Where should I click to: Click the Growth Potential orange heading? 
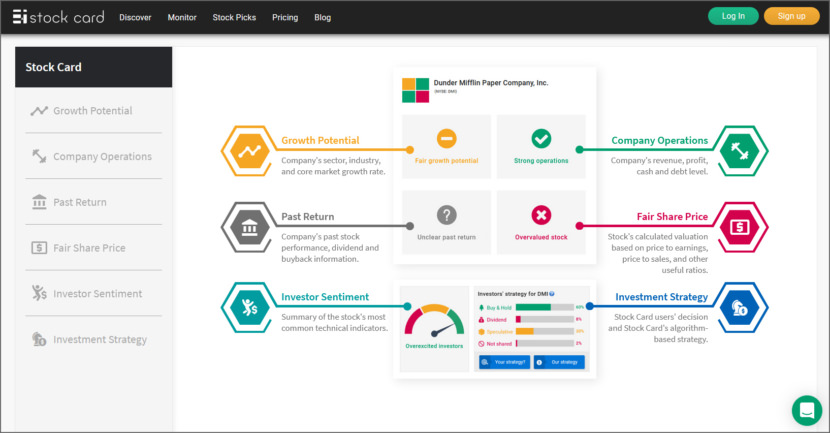pyautogui.click(x=320, y=140)
